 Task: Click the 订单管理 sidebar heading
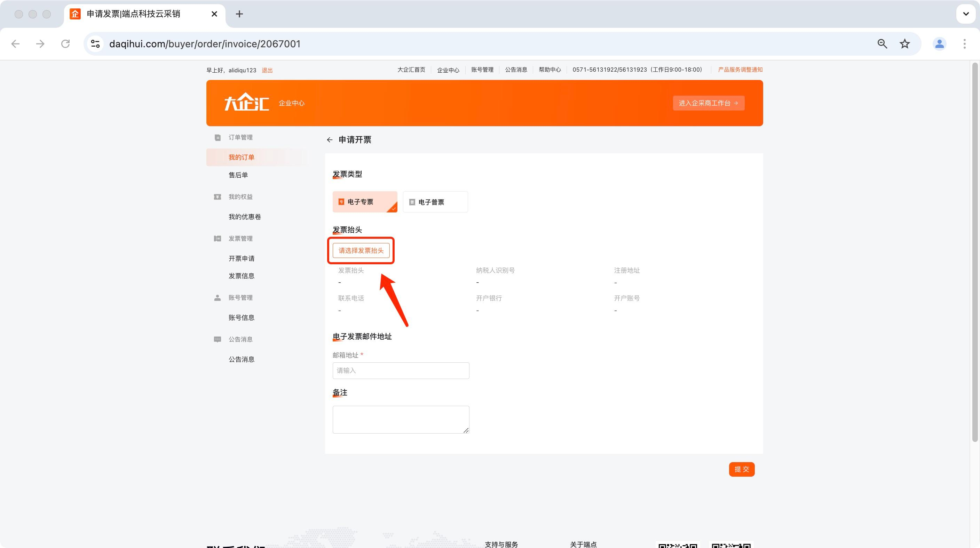pyautogui.click(x=240, y=138)
